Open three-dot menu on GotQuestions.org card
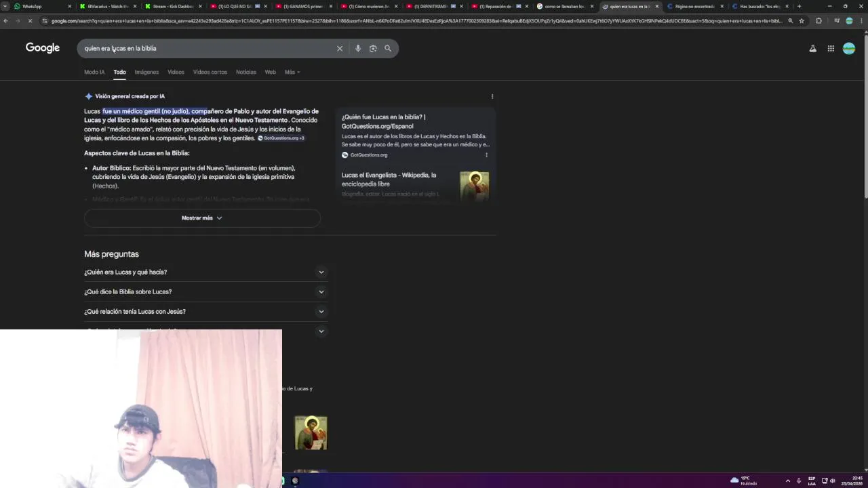Screen dimensions: 868x488 486,155
